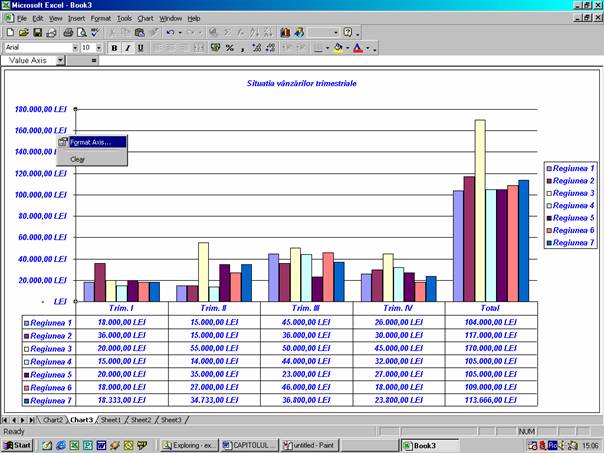This screenshot has width=604, height=453.
Task: Click the Regiunea 3 legend color swatch
Action: tap(549, 193)
